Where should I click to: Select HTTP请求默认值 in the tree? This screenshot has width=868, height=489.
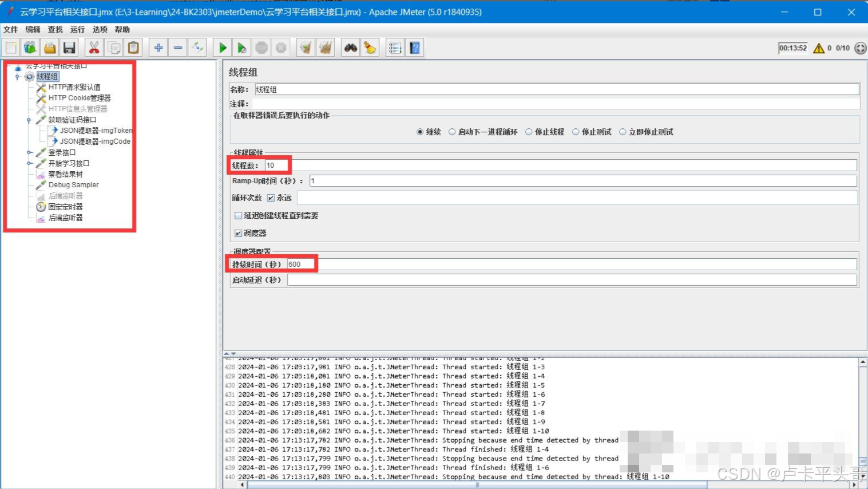(x=74, y=87)
